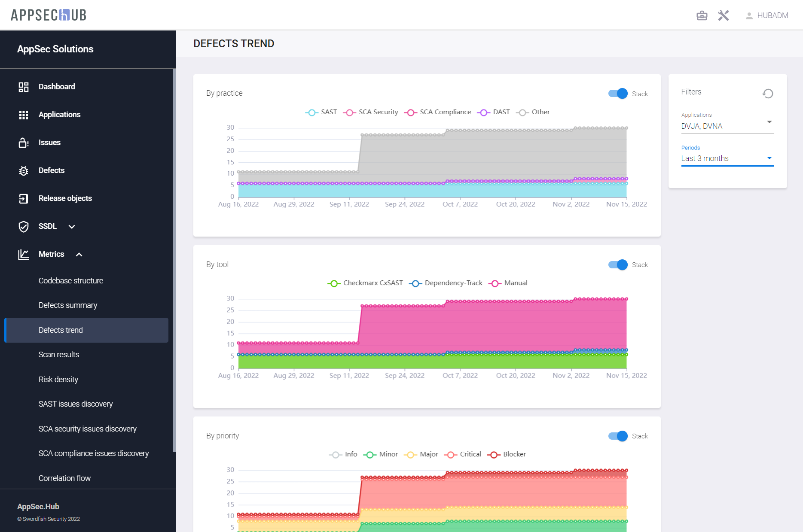Image resolution: width=803 pixels, height=532 pixels.
Task: Toggle SAST series in practice legend
Action: (x=321, y=112)
